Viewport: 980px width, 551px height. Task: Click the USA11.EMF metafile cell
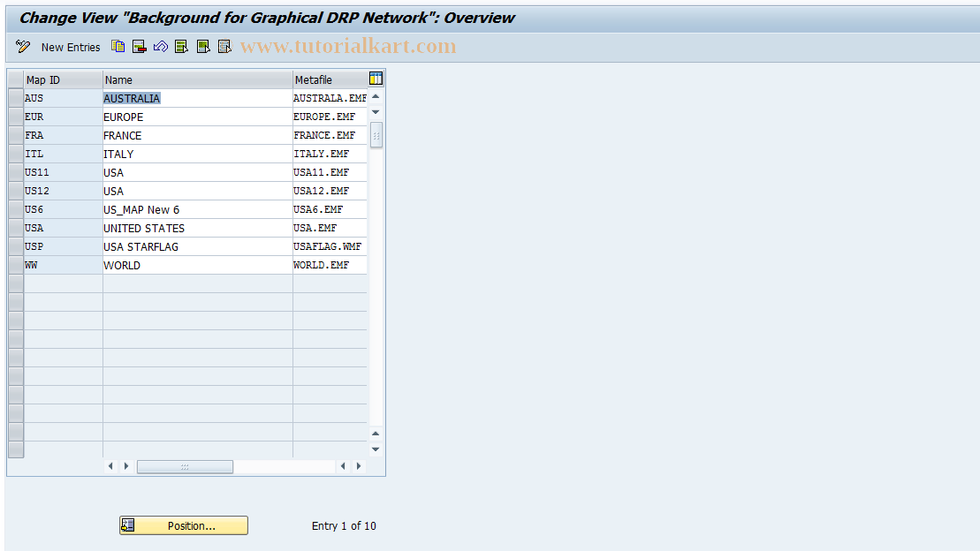(x=330, y=172)
